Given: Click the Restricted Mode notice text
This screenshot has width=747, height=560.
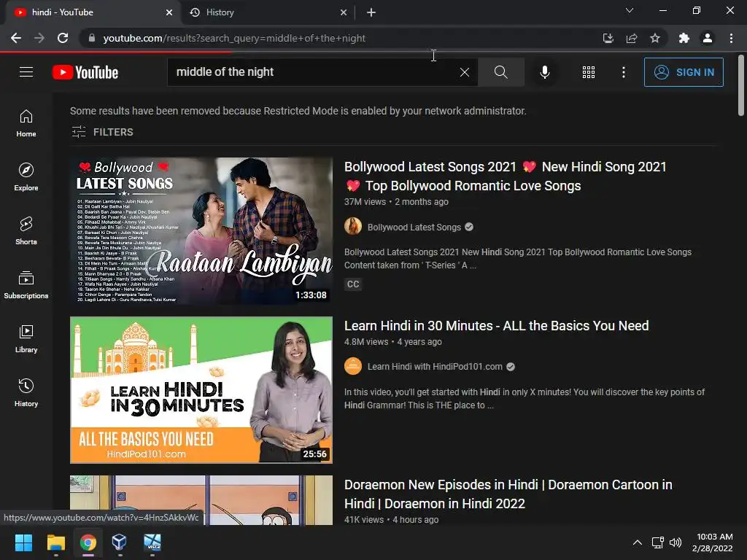Looking at the screenshot, I should point(298,111).
